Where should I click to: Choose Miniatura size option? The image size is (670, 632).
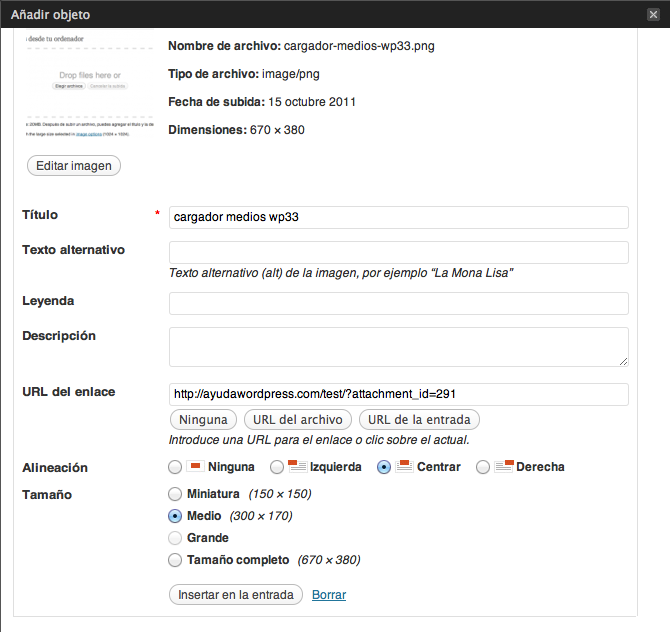pos(176,494)
